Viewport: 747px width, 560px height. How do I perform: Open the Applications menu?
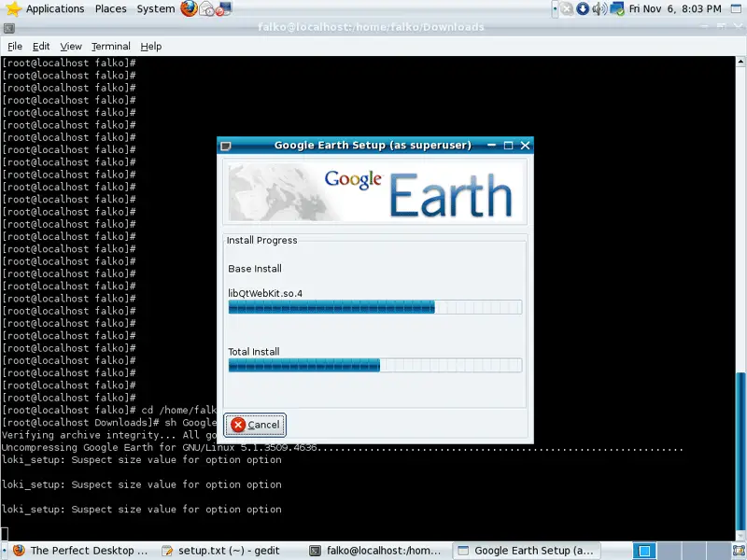[x=55, y=8]
